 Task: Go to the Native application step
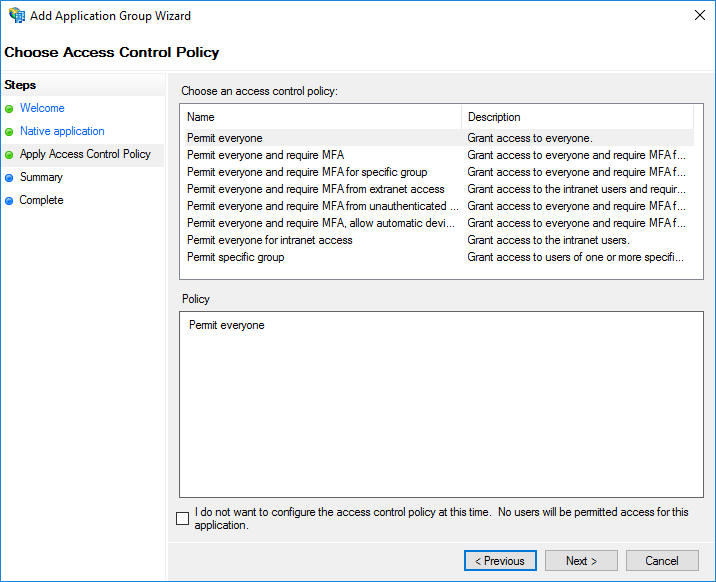pos(62,131)
